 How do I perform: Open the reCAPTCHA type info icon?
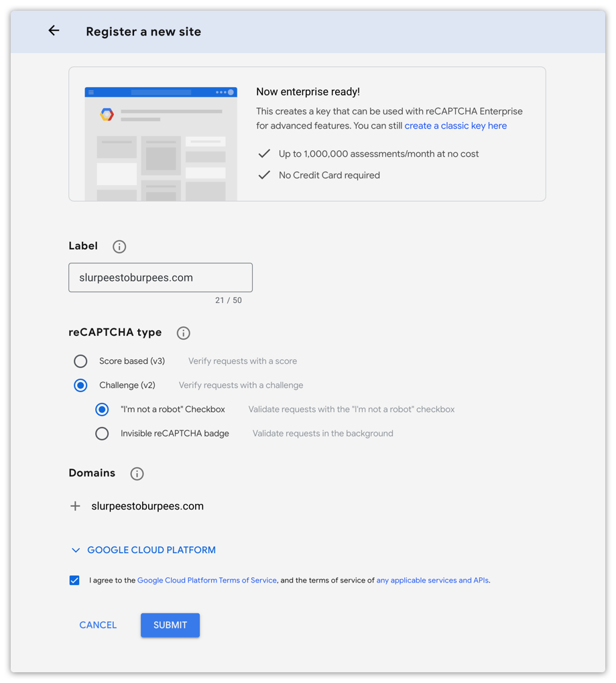coord(184,333)
